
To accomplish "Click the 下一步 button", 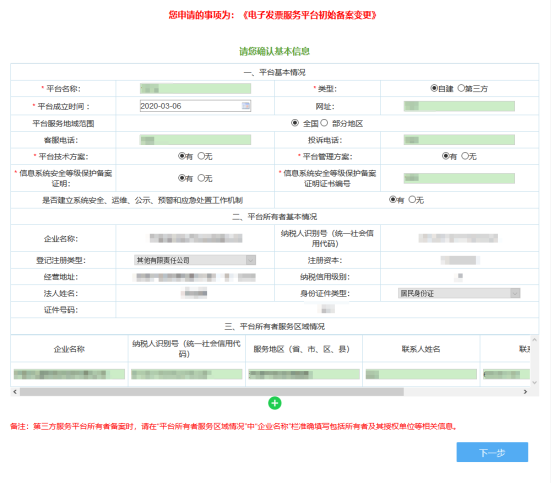I will click(x=492, y=452).
